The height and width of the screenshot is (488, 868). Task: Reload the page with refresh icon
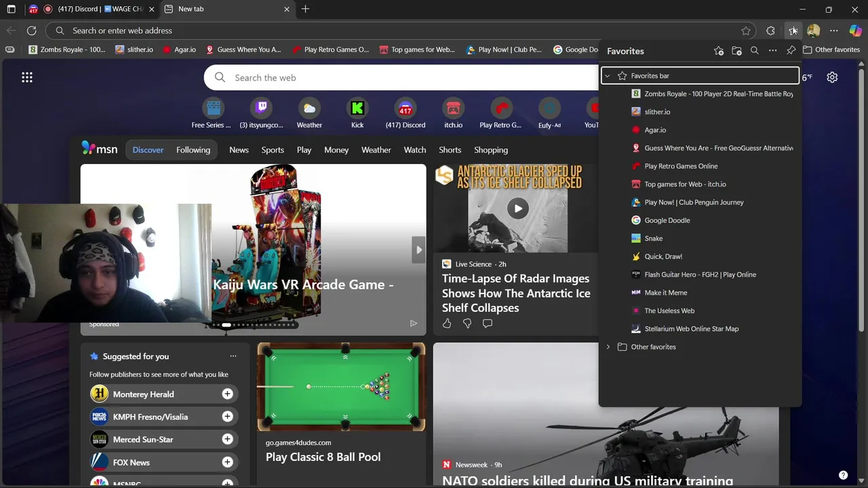point(31,30)
